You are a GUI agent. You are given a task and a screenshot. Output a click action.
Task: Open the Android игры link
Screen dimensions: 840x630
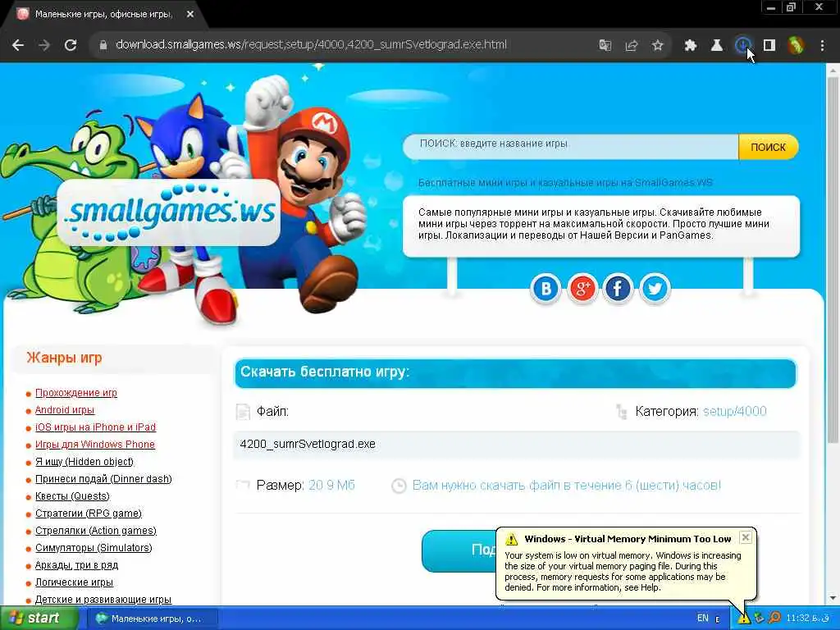tap(64, 410)
